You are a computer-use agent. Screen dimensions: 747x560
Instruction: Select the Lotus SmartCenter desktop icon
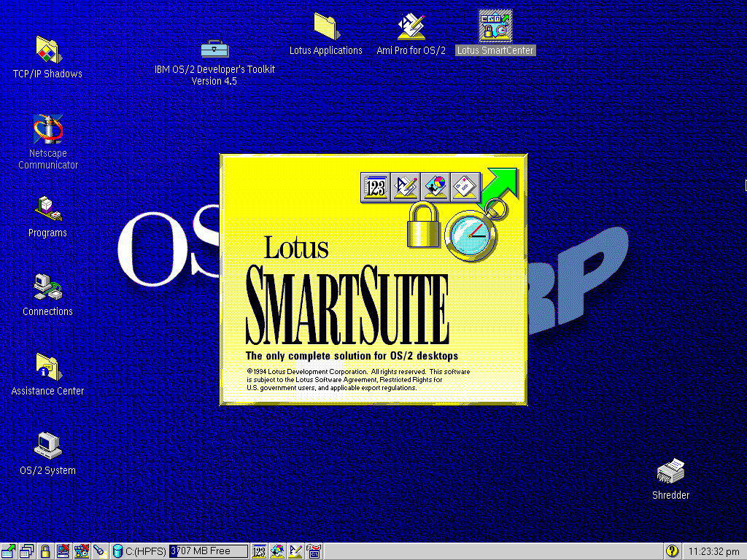tap(495, 26)
